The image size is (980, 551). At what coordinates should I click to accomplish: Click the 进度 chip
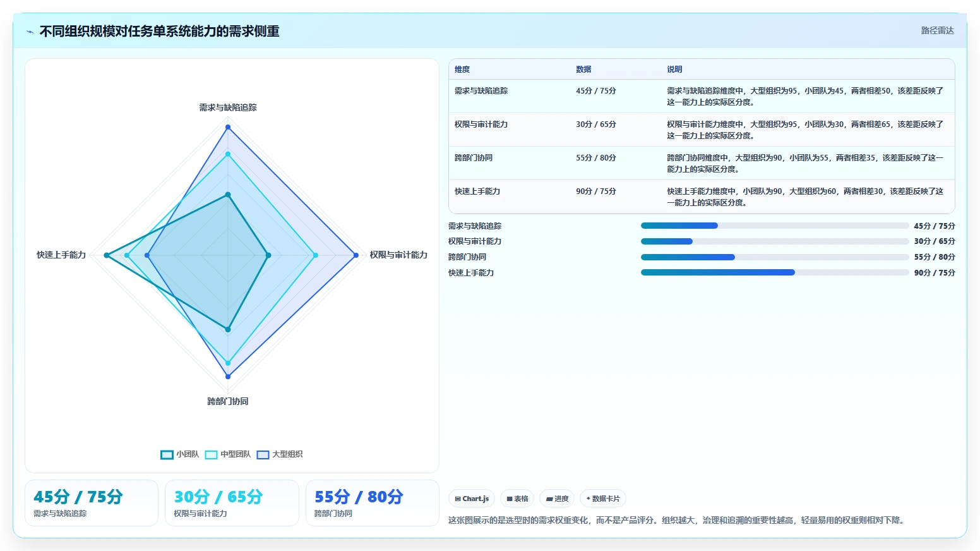coord(557,499)
